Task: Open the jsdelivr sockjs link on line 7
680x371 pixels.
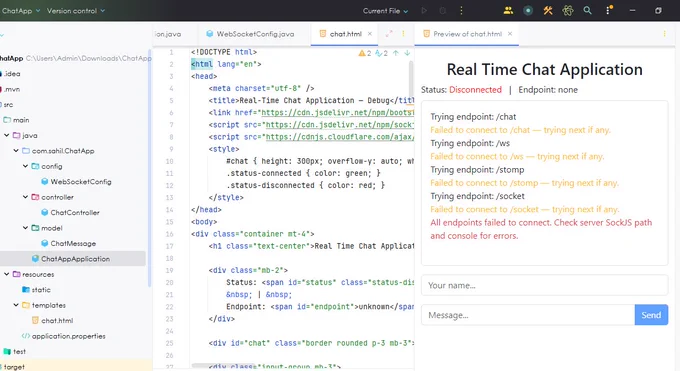Action: pyautogui.click(x=340, y=125)
